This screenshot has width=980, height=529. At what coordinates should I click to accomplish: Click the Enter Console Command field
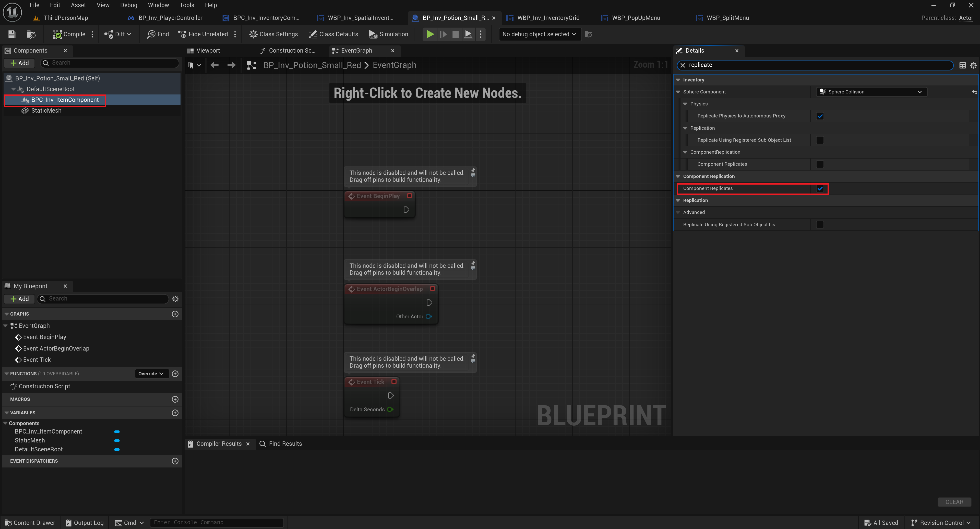217,523
